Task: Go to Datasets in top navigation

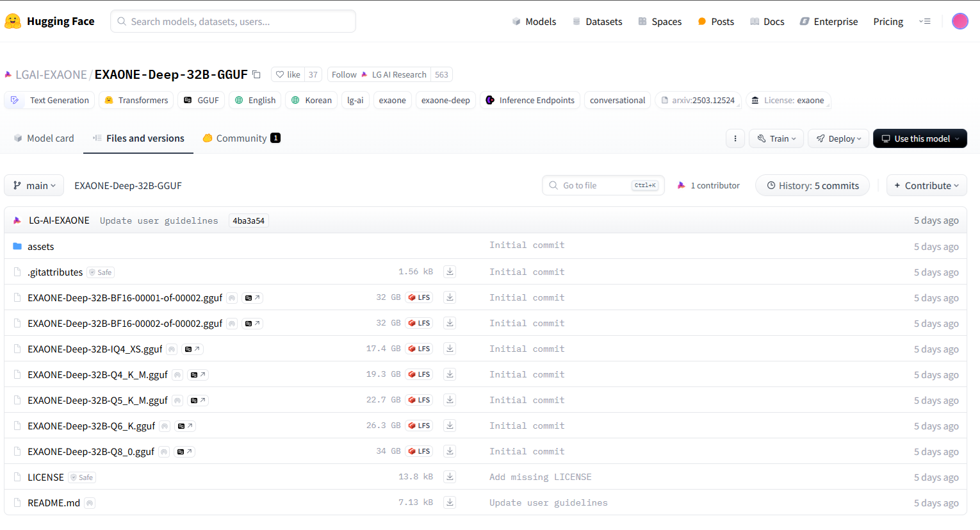Action: (597, 21)
